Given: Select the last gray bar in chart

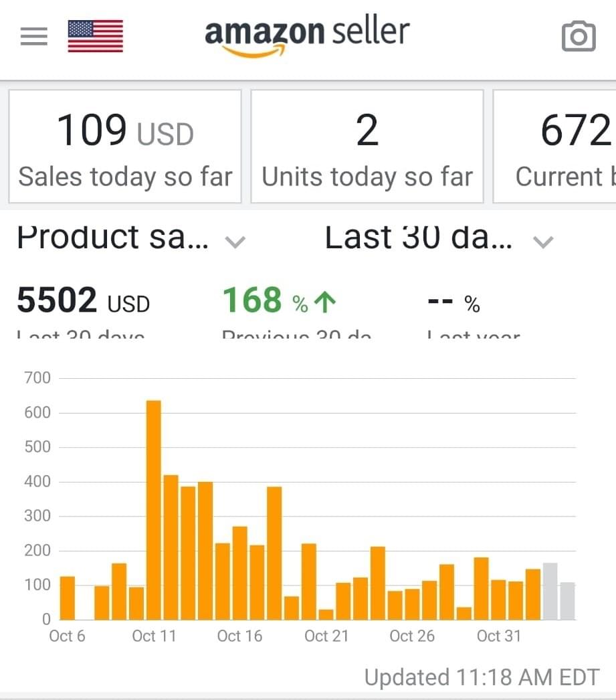Looking at the screenshot, I should (567, 601).
